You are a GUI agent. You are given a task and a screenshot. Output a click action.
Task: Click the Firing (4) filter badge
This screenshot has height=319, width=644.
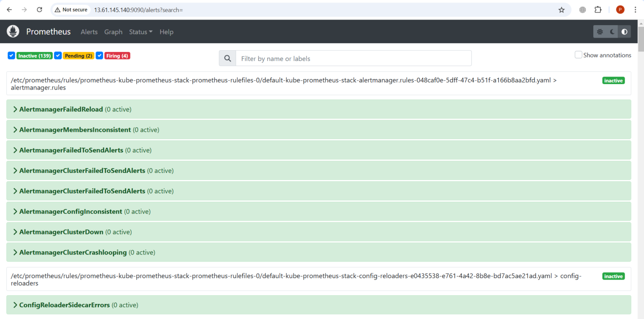117,55
